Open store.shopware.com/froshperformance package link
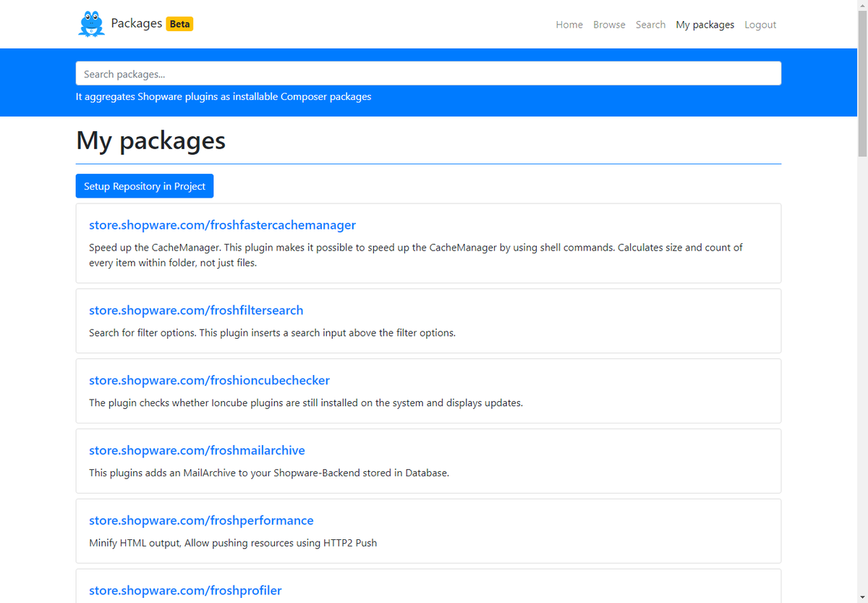The image size is (868, 603). (x=201, y=520)
